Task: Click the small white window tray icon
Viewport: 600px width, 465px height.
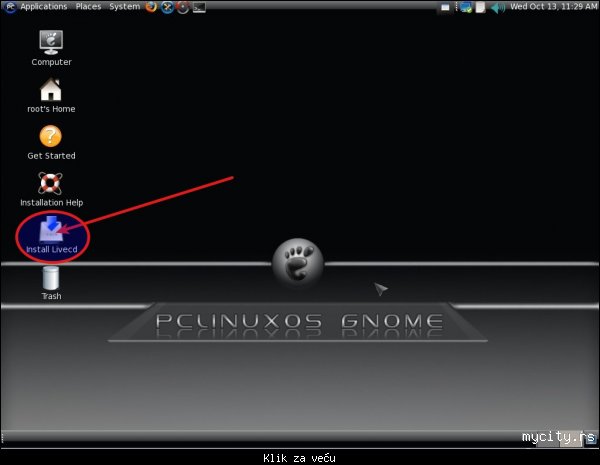Action: coord(445,7)
